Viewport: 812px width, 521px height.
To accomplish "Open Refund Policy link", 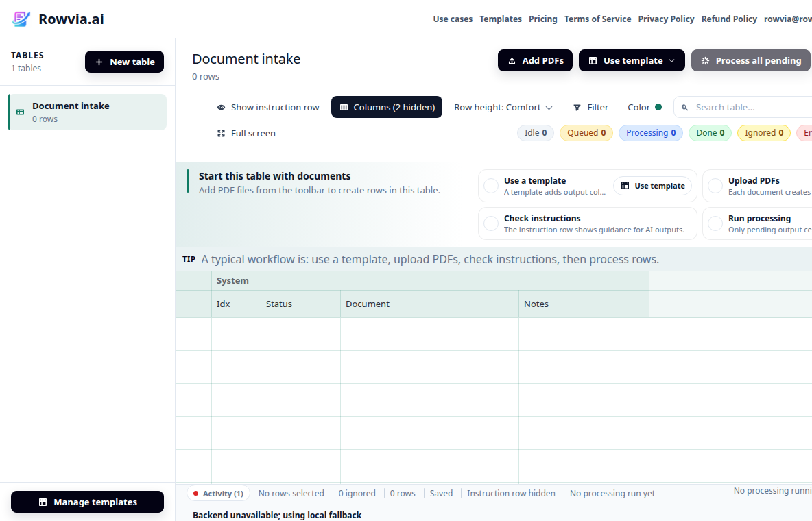I will pos(729,19).
